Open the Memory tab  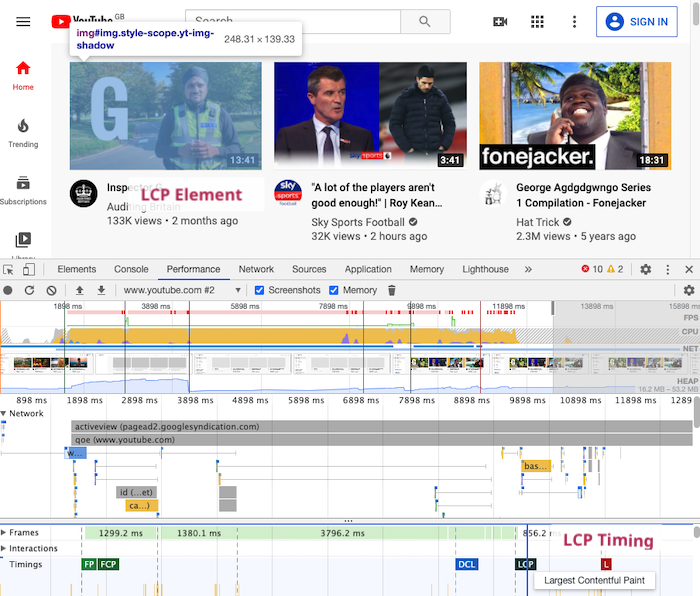coord(427,269)
